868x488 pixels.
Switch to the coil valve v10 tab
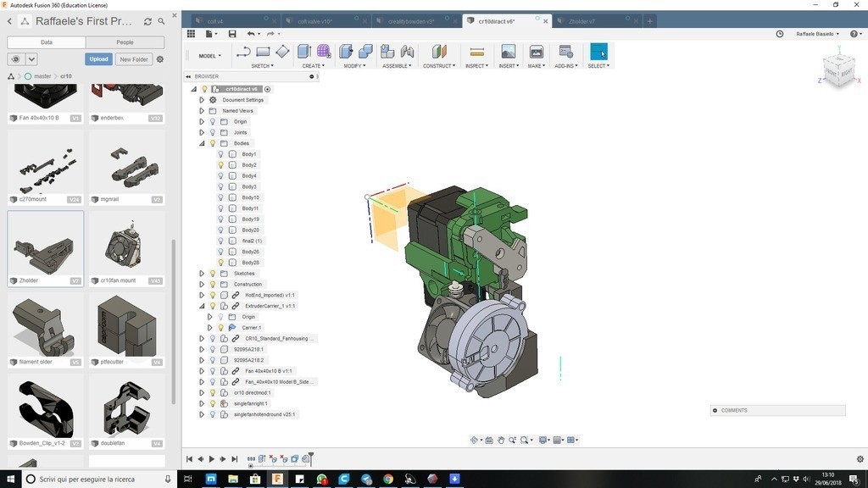coord(315,21)
